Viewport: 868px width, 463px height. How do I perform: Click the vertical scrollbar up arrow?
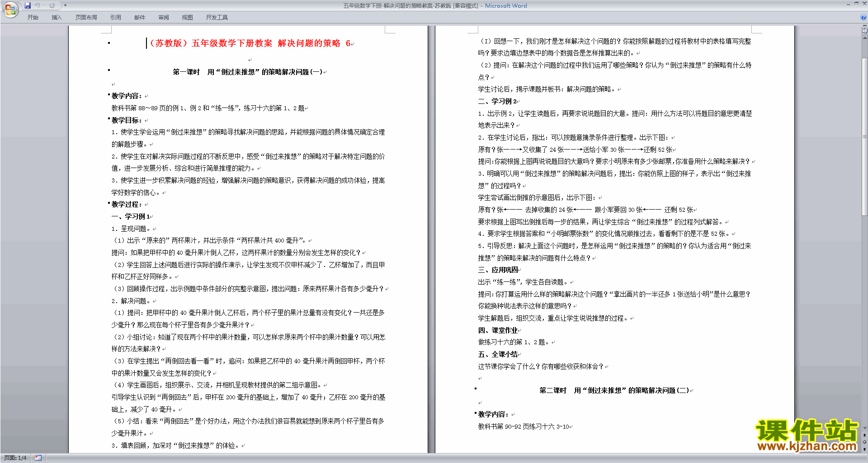864,37
